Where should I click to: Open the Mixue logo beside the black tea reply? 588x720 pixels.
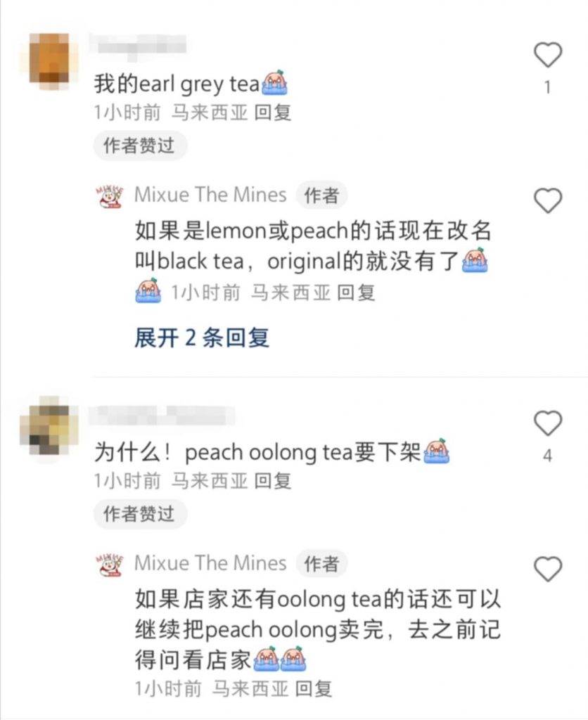coord(110,196)
